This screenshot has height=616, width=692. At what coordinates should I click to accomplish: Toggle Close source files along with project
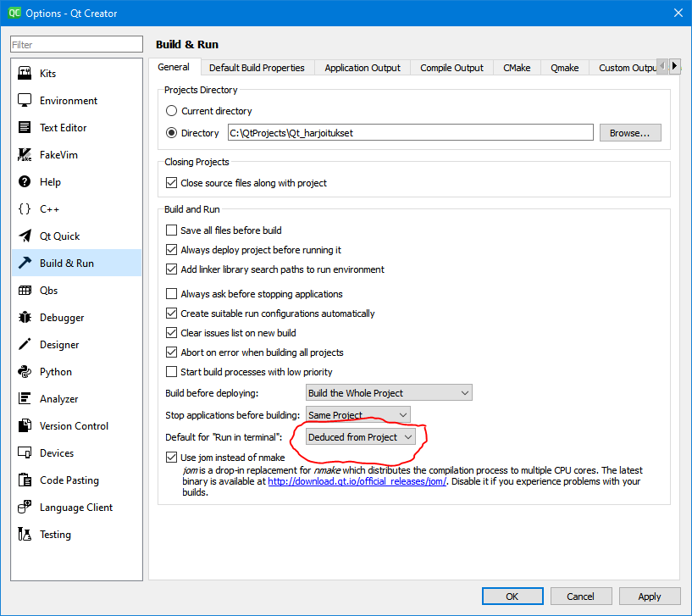(171, 183)
